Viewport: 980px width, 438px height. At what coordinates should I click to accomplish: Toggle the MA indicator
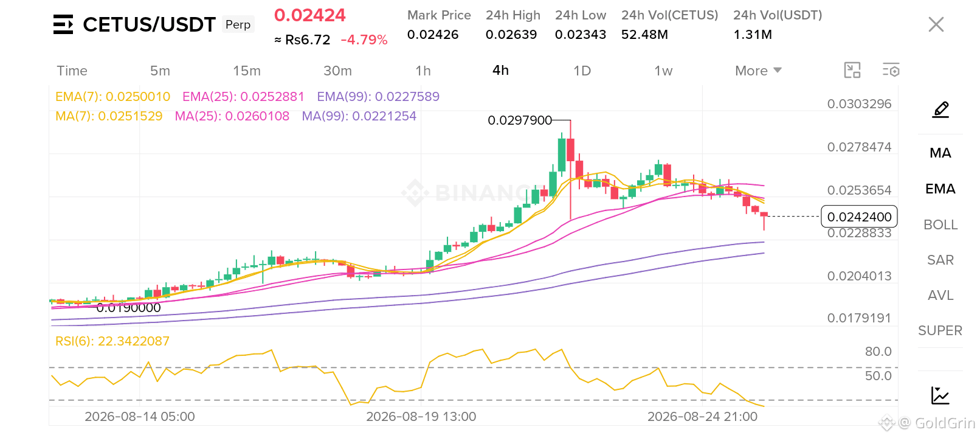[x=940, y=153]
